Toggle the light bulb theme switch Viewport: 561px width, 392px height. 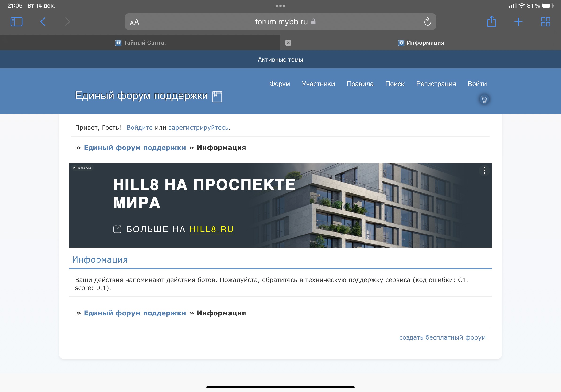[x=484, y=99]
